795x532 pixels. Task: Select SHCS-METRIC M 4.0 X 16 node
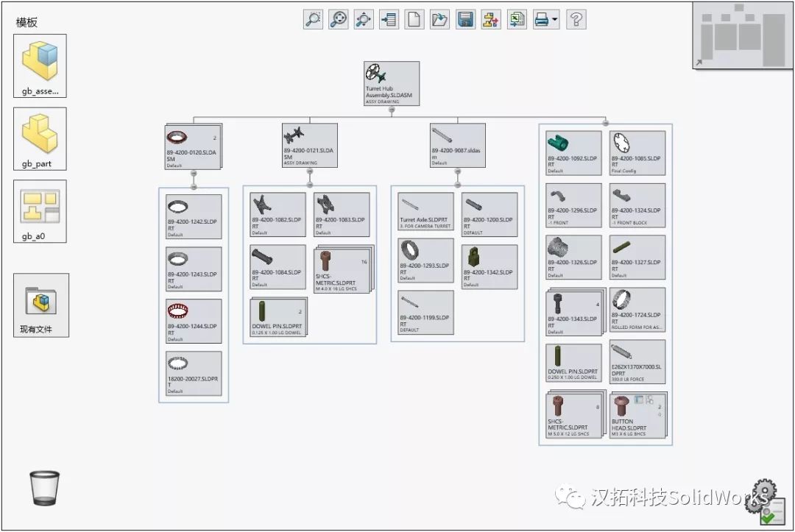pos(343,270)
